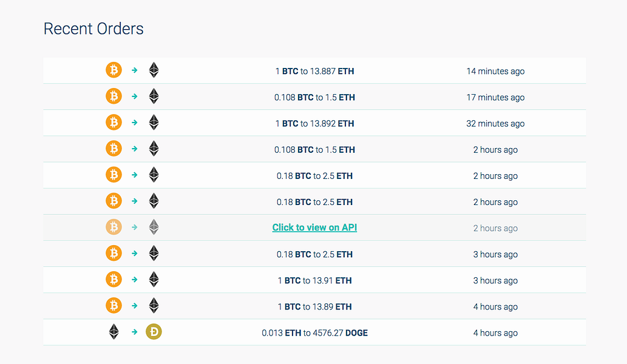Click the 1 BTC to 13.887 ETH order

(x=314, y=71)
